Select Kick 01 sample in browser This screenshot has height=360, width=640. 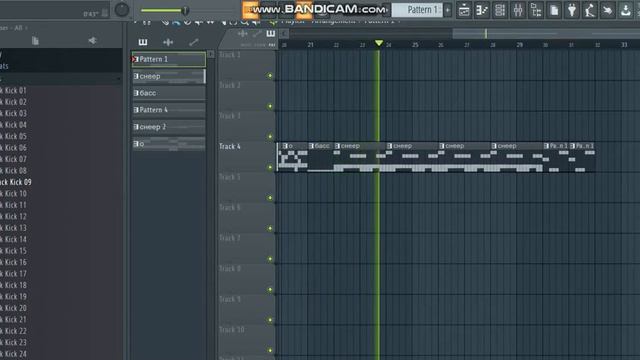[13, 90]
